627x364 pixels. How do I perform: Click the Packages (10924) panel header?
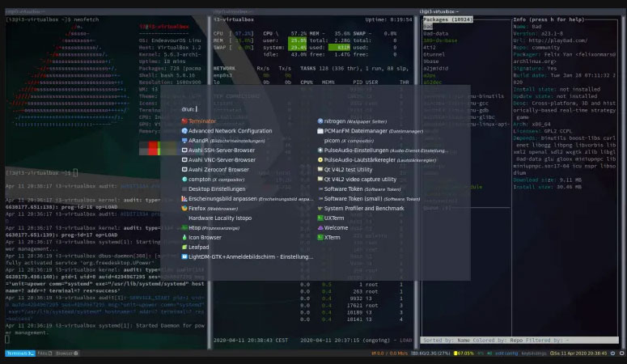[x=448, y=19]
